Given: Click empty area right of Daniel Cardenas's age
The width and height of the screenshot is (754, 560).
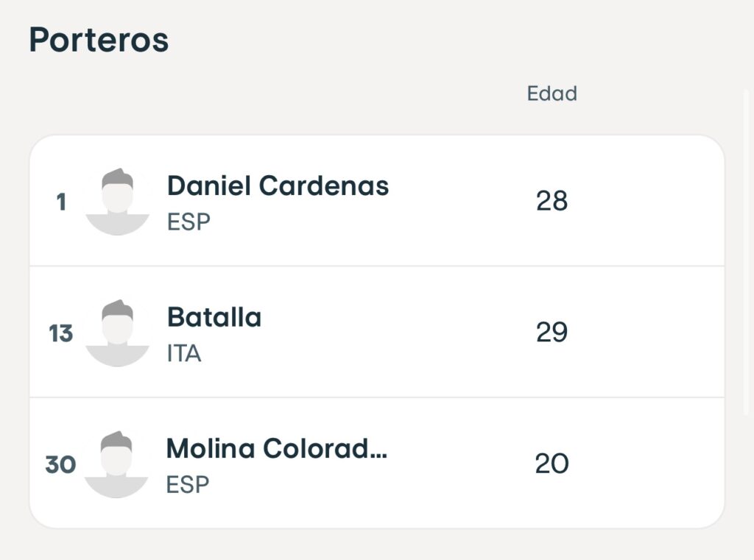Looking at the screenshot, I should [x=648, y=201].
